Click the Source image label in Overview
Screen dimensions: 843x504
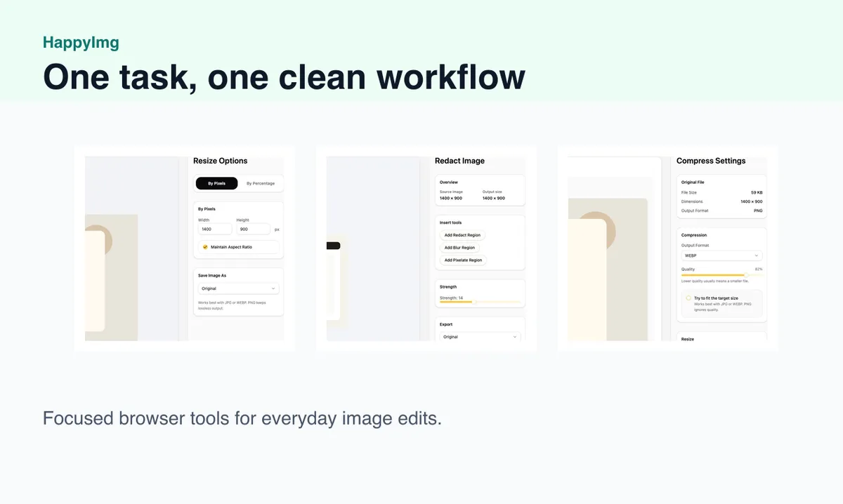point(451,192)
